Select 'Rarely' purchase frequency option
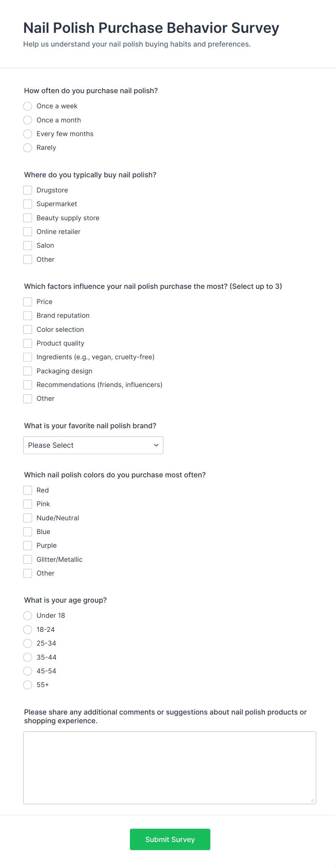Image resolution: width=336 pixels, height=868 pixels. (x=28, y=148)
